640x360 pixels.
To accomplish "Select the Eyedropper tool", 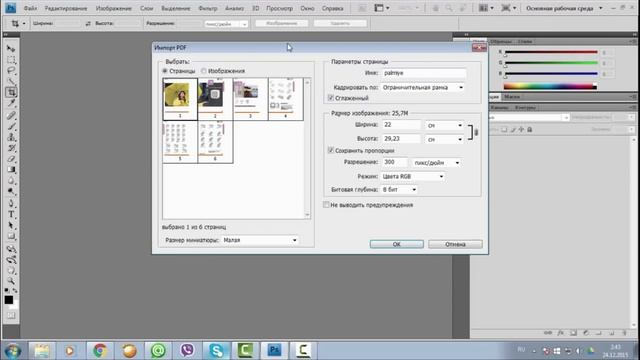I will tap(11, 103).
